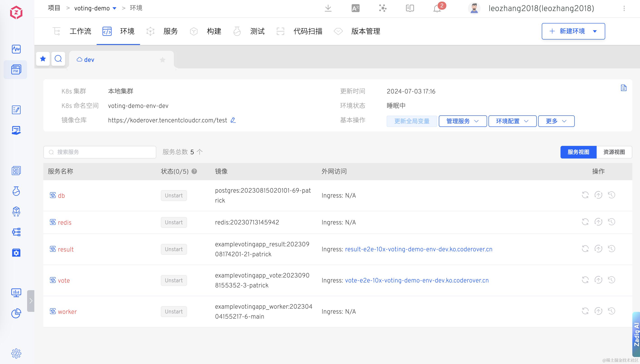Toggle the favorite star on the dev tab
The width and height of the screenshot is (640, 364).
click(163, 60)
